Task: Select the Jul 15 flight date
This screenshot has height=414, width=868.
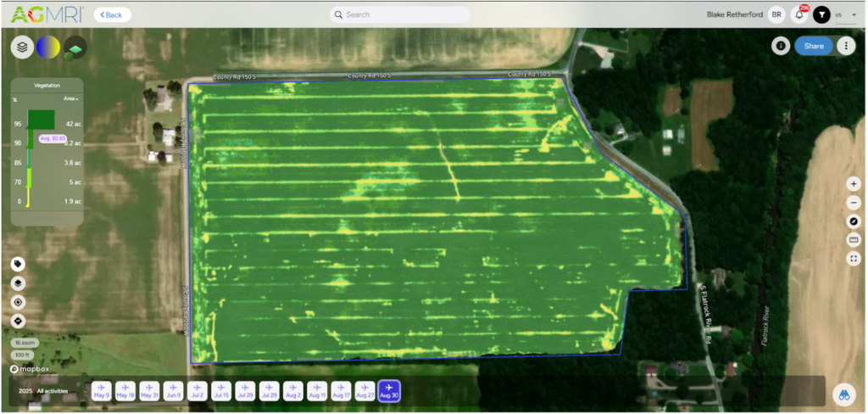Action: pos(221,390)
